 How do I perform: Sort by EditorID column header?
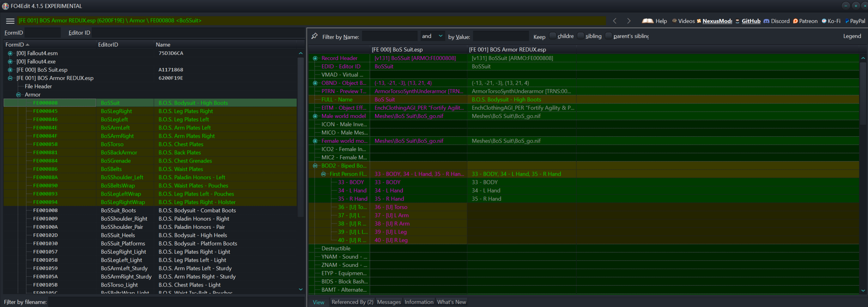[124, 45]
